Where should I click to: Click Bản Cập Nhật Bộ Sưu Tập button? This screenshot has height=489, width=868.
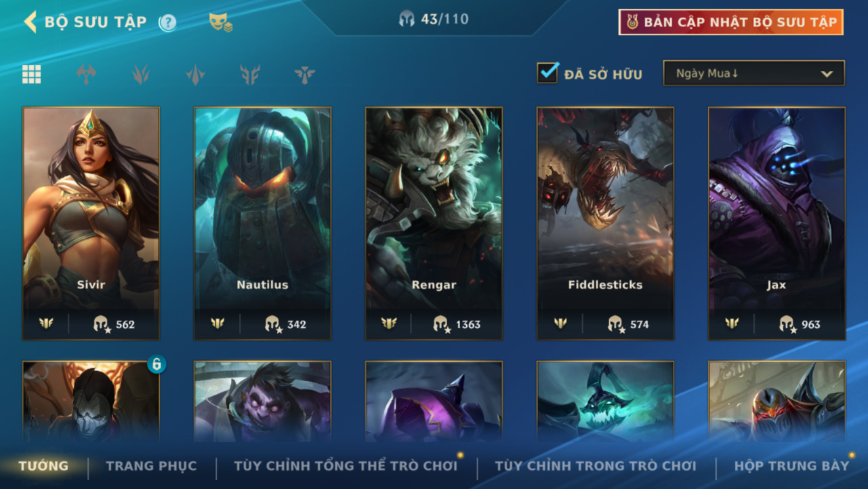click(x=731, y=22)
